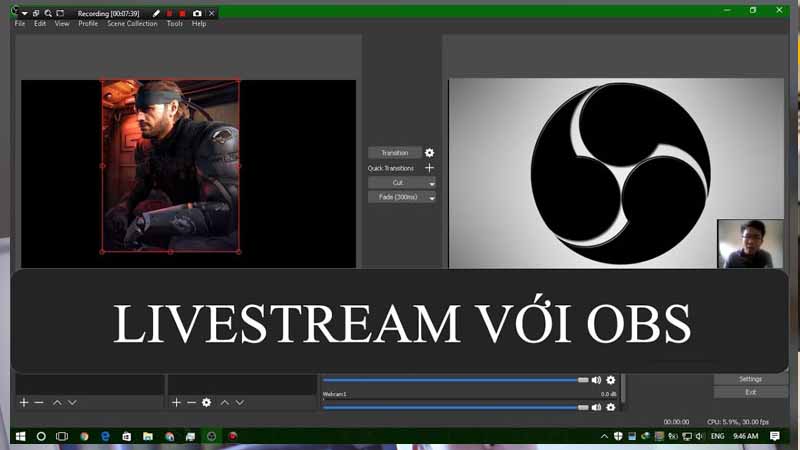800x450 pixels.
Task: Select the rectangle capture-area icon
Action: click(60, 13)
